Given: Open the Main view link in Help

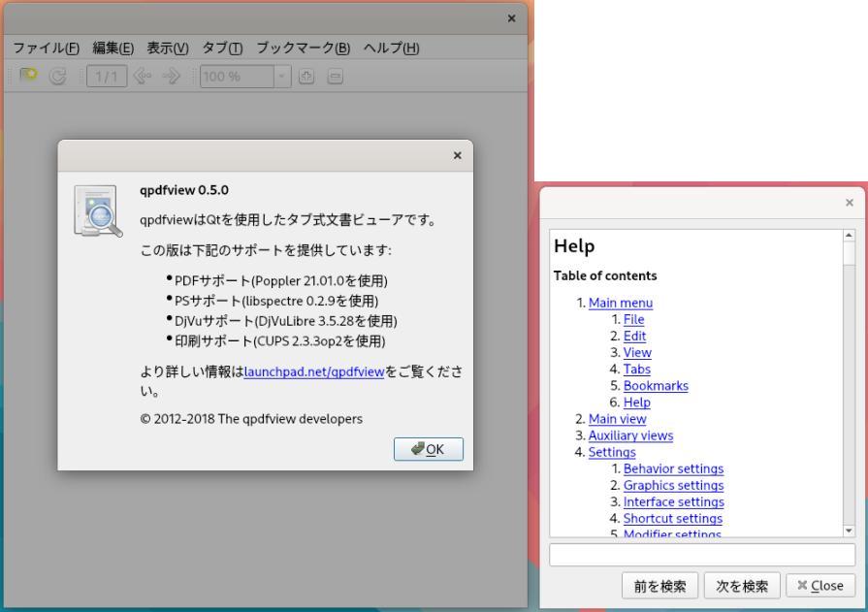Looking at the screenshot, I should pyautogui.click(x=617, y=419).
